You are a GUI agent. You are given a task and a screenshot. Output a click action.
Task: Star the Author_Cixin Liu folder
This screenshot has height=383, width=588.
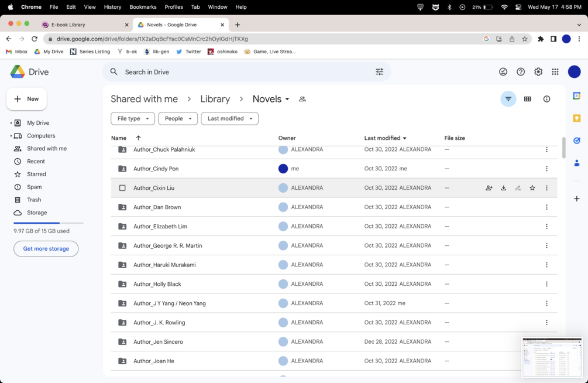tap(532, 188)
